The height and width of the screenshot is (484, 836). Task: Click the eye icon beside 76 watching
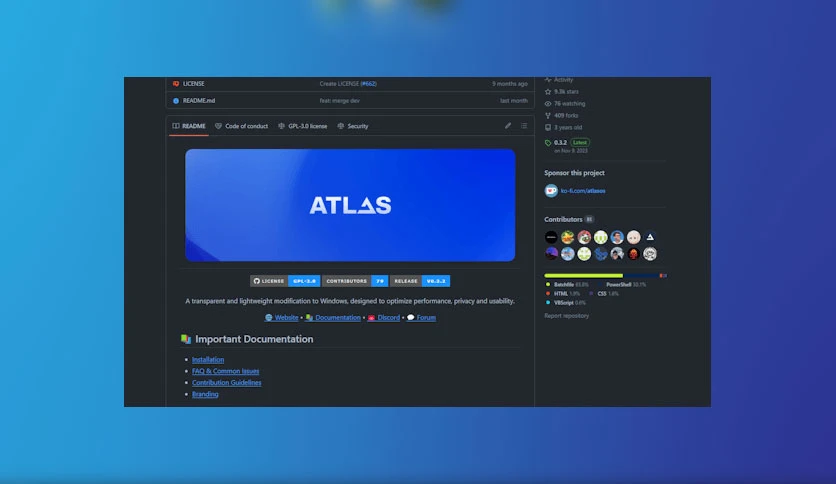coord(548,103)
